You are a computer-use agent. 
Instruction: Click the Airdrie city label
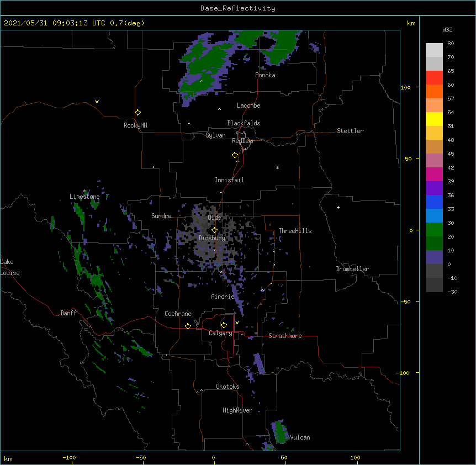(223, 297)
